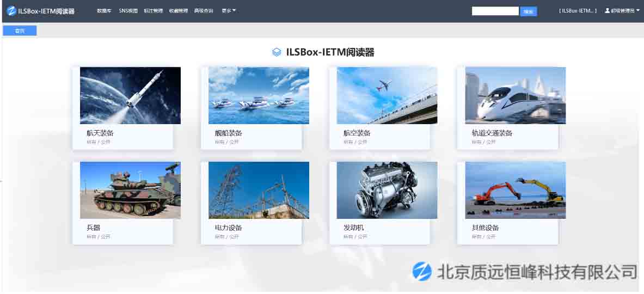Click 所有 / 公开 under 轨道交通装备
Viewport: 644px width, 294px height.
(x=484, y=142)
